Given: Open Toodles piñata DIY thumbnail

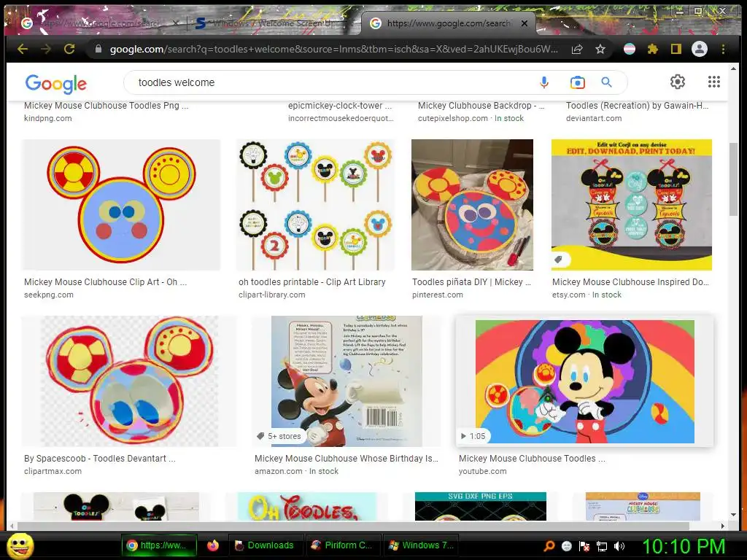Looking at the screenshot, I should pos(472,205).
